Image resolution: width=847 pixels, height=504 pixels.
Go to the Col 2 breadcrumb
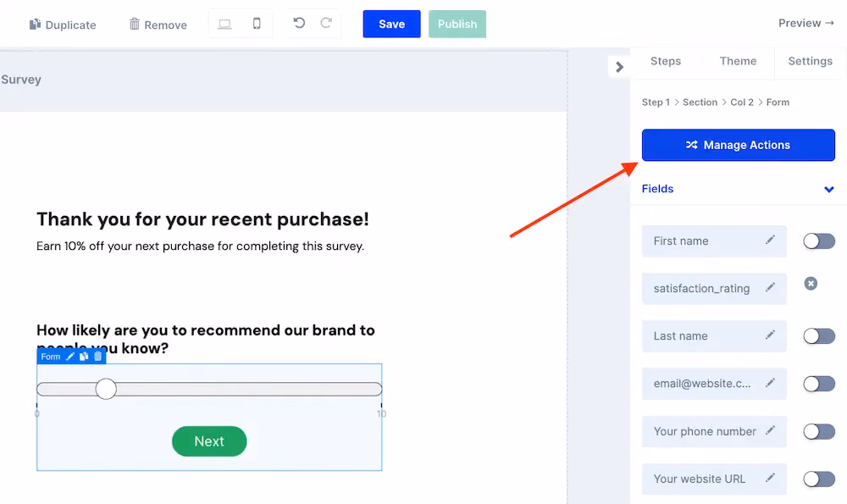tap(742, 102)
